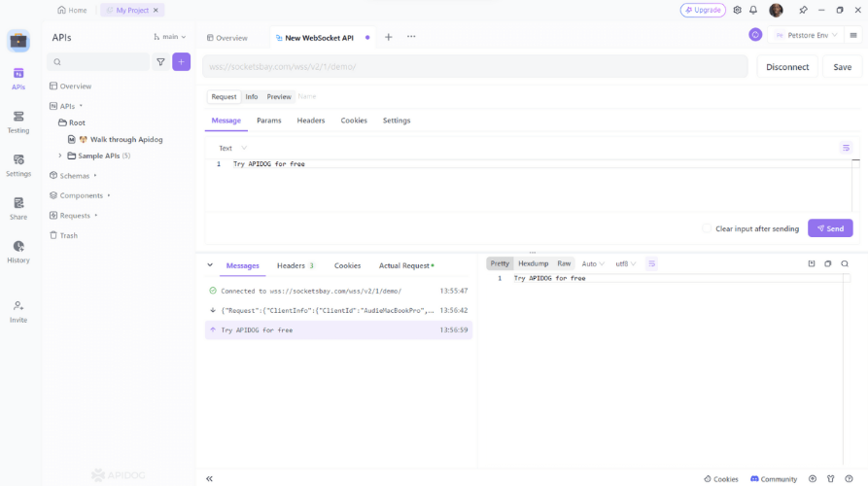Select the request Cookies tab
The image size is (868, 486).
354,121
